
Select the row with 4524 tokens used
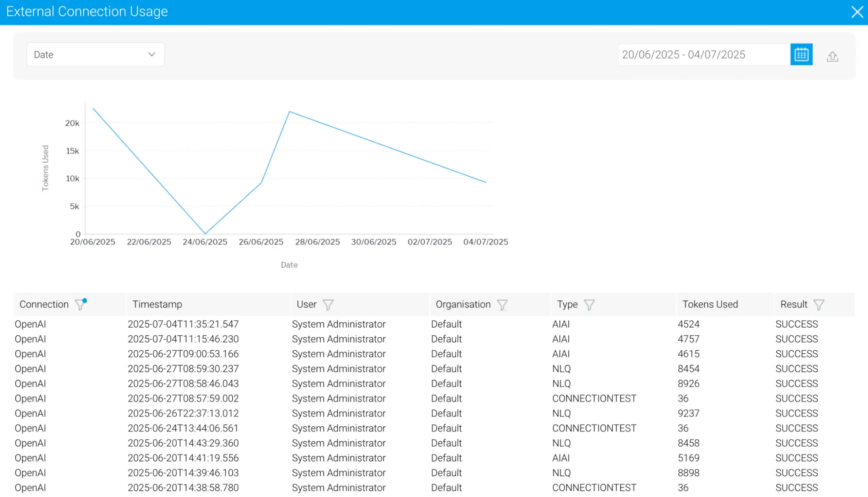(688, 324)
